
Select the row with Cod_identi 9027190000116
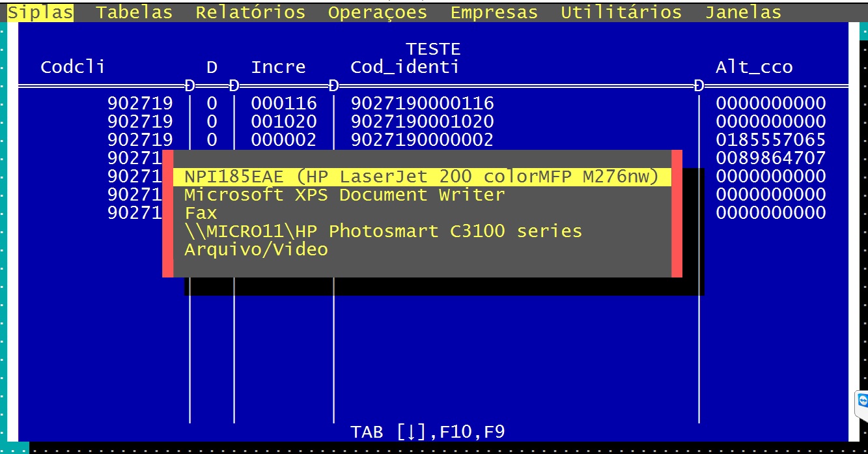(x=422, y=104)
